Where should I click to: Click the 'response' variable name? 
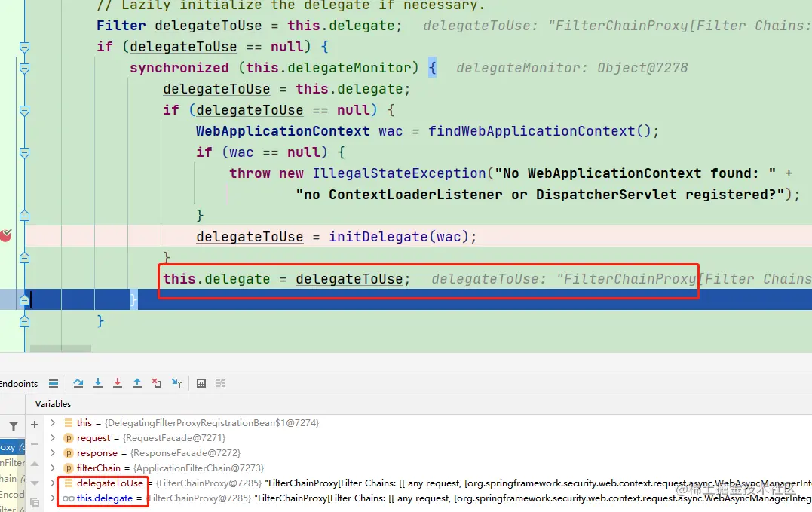(97, 453)
